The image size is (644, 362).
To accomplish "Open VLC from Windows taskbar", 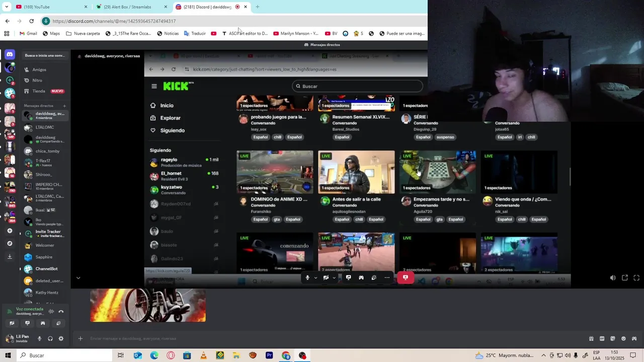I will click(x=203, y=355).
